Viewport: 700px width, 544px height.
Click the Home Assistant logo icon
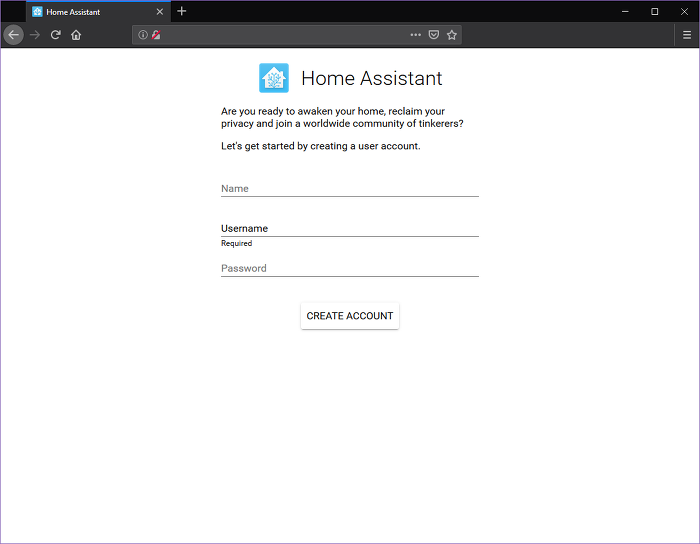[x=274, y=78]
